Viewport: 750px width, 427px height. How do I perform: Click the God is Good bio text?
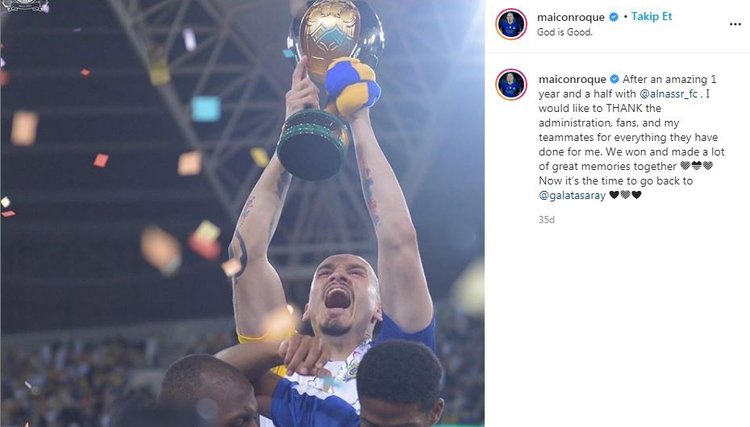(x=564, y=33)
